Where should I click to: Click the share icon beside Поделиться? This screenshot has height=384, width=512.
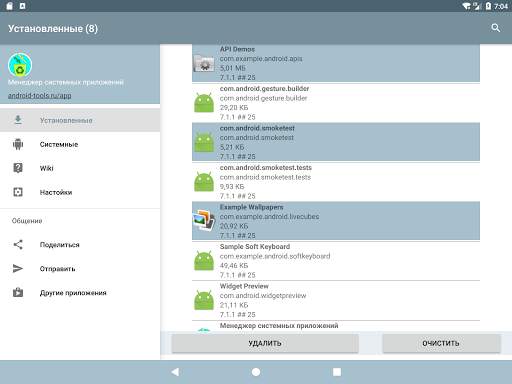(18, 245)
